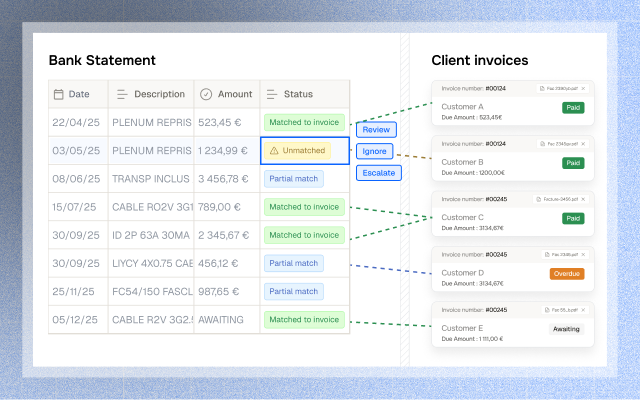Sort by the Description column header
640x400 pixels.
coord(151,94)
